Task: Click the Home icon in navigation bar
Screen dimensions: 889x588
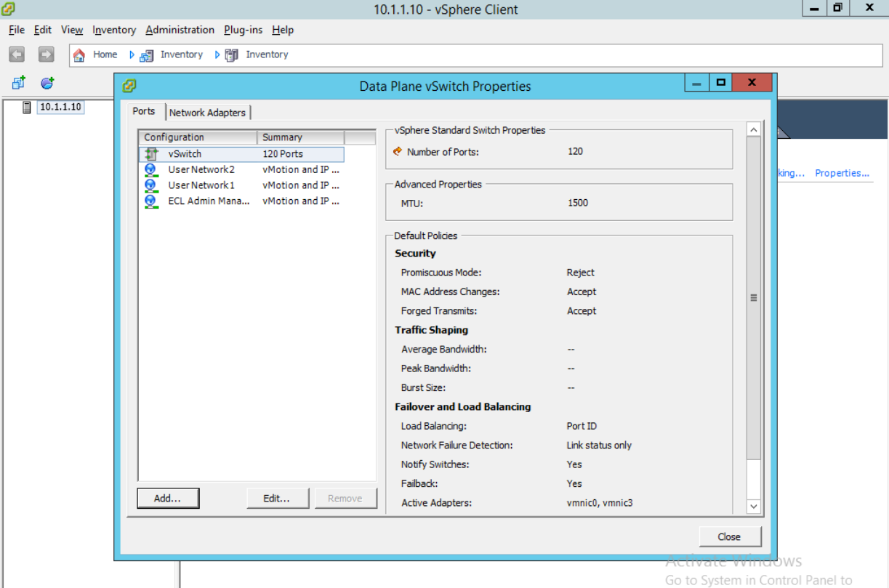Action: point(79,55)
